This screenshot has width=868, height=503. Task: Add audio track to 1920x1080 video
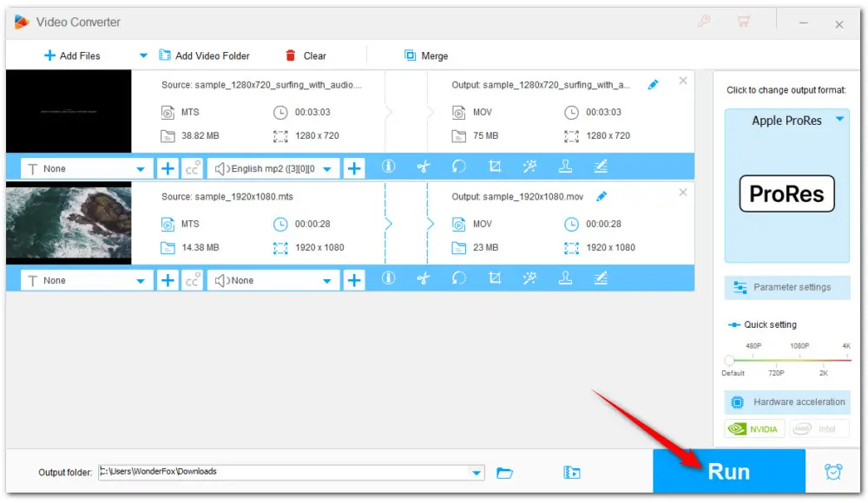click(354, 280)
